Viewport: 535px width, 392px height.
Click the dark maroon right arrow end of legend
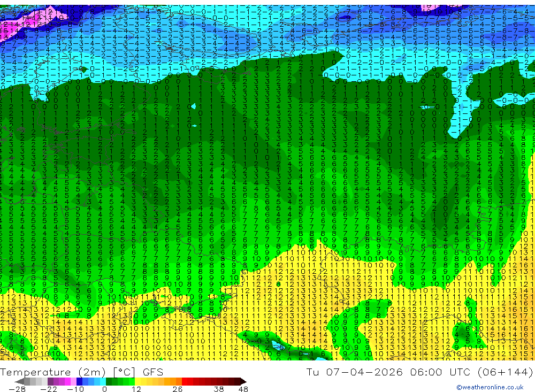tap(243, 381)
